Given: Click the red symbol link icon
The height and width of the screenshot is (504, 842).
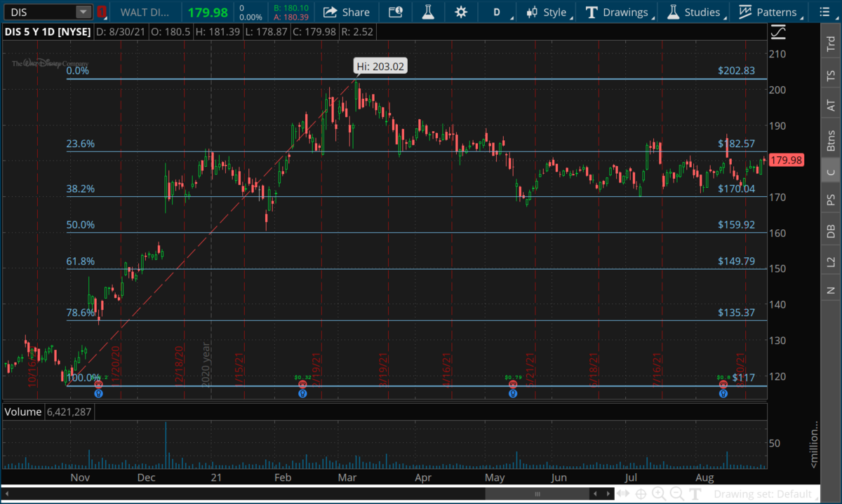Looking at the screenshot, I should (102, 12).
